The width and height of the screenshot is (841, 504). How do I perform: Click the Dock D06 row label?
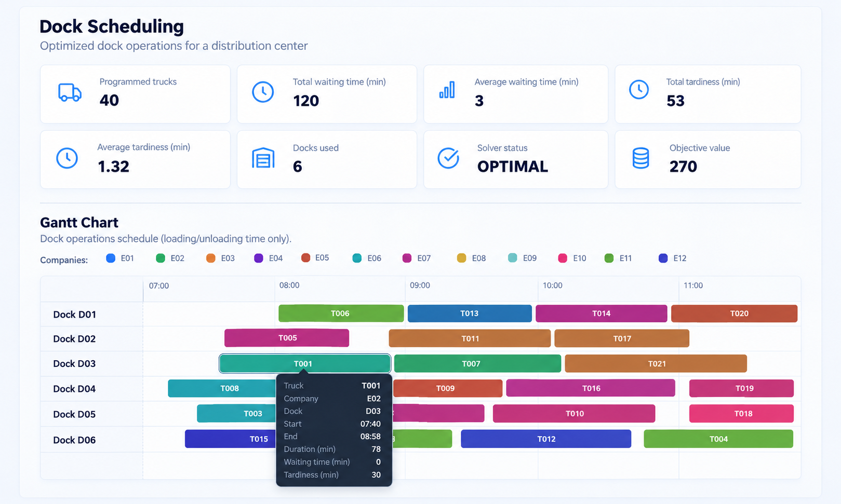coord(74,440)
